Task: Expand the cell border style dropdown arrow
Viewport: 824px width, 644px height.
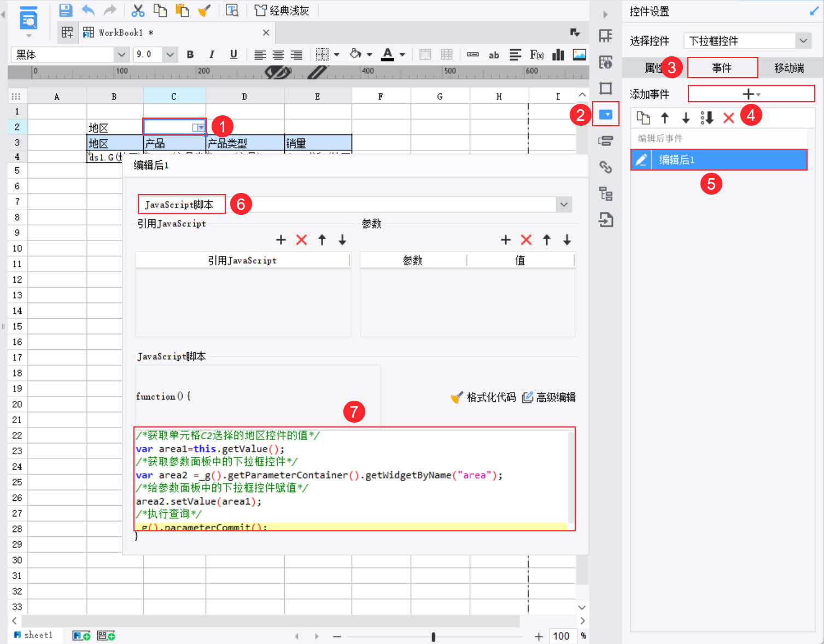Action: click(337, 55)
